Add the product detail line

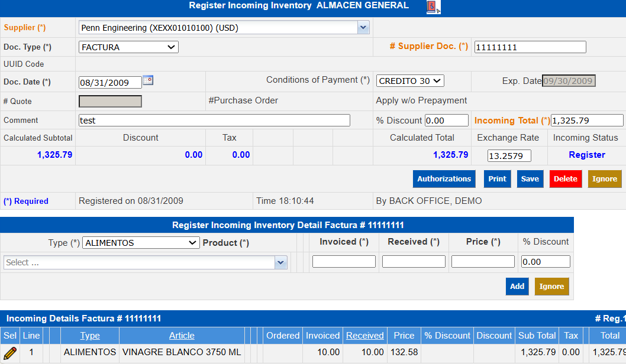517,287
